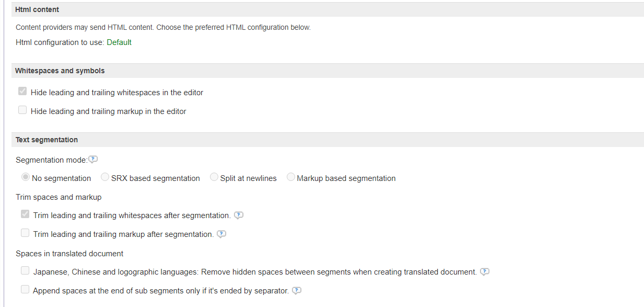Click the Spaces in translated document label
This screenshot has height=307, width=644.
(69, 254)
